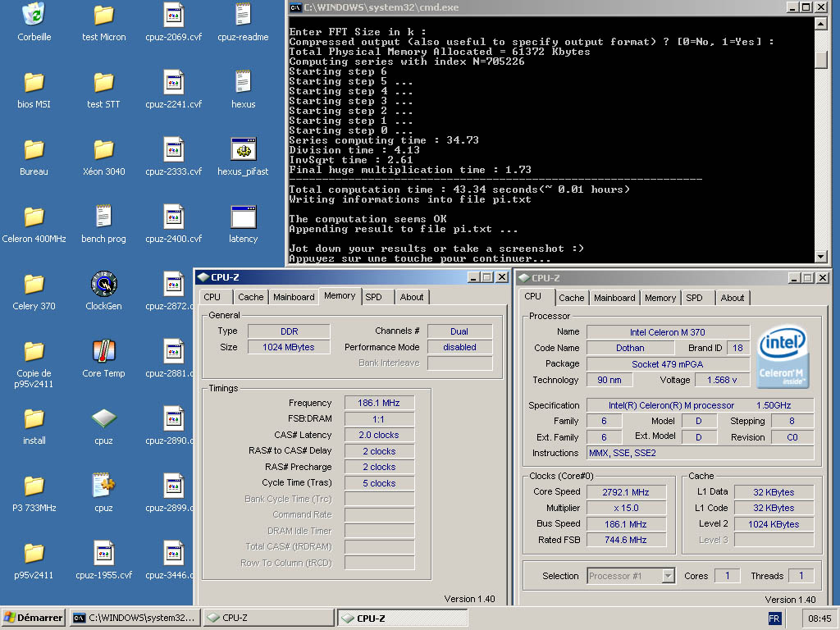Open the cpuz-3446 file icon
Screen dimensions: 840x630
point(174,554)
